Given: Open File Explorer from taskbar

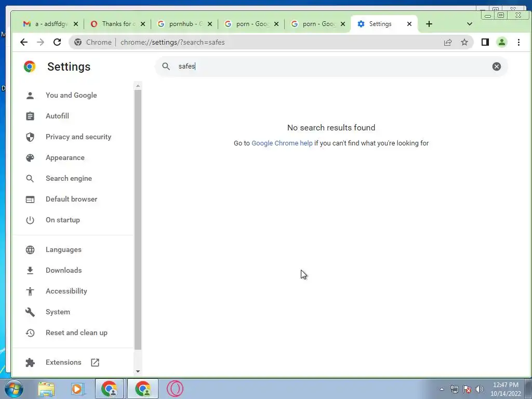Looking at the screenshot, I should pyautogui.click(x=46, y=389).
